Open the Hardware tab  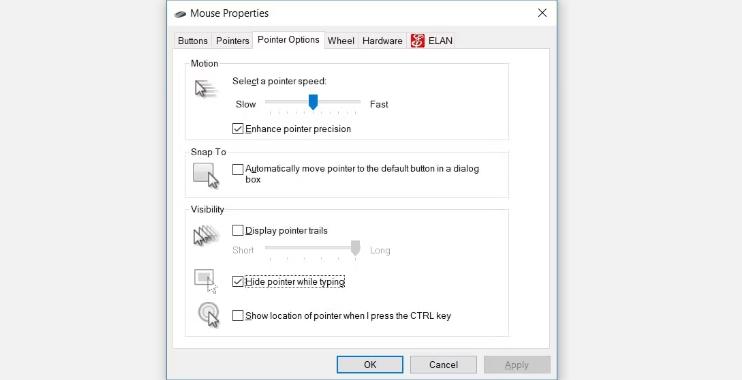[382, 41]
